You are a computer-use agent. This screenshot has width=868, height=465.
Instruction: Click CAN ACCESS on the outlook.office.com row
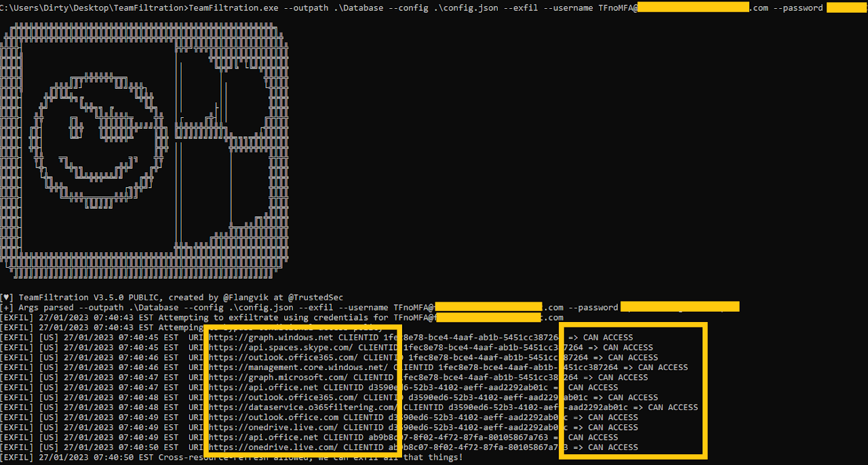(613, 418)
